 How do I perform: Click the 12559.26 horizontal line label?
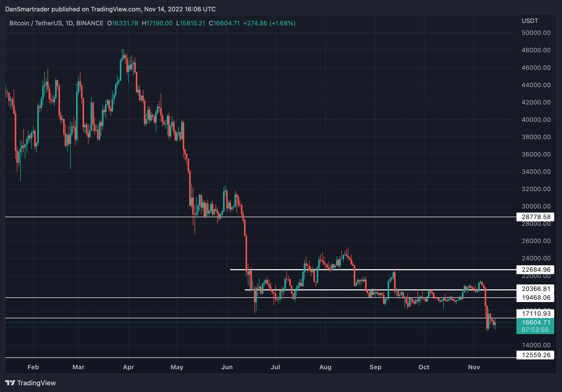[x=535, y=355]
